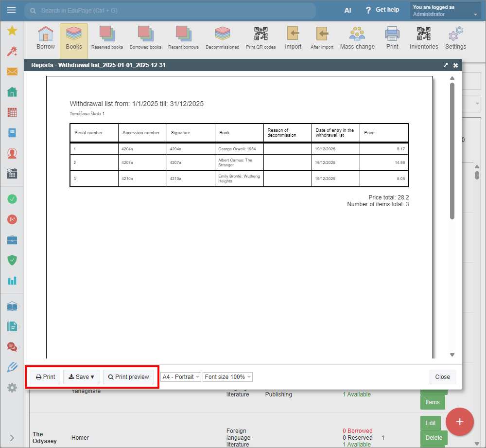This screenshot has height=448, width=486.
Task: Expand the Save dropdown button
Action: point(81,377)
